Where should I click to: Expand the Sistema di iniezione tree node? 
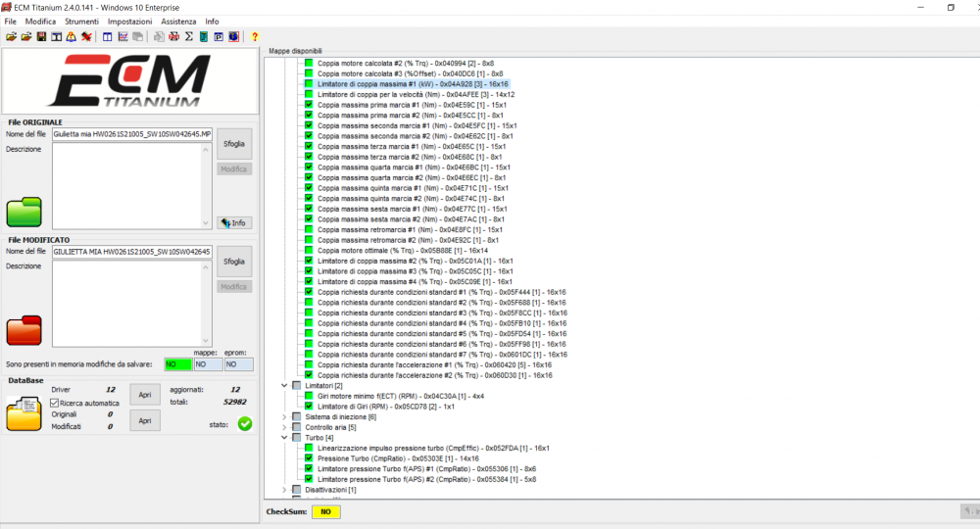(x=284, y=416)
